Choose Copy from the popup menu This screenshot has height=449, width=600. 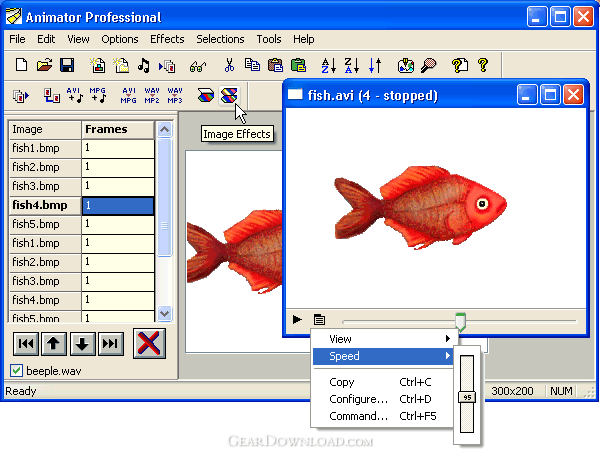point(383,382)
